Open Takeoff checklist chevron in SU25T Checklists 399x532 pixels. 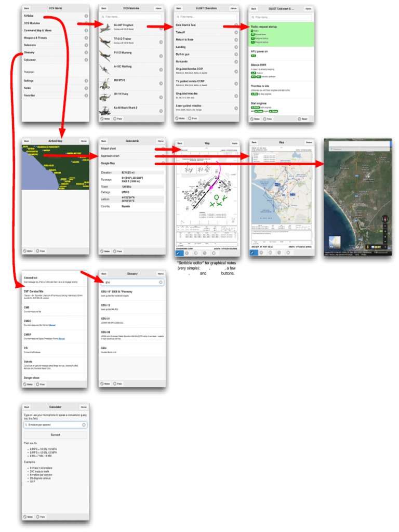pos(236,33)
